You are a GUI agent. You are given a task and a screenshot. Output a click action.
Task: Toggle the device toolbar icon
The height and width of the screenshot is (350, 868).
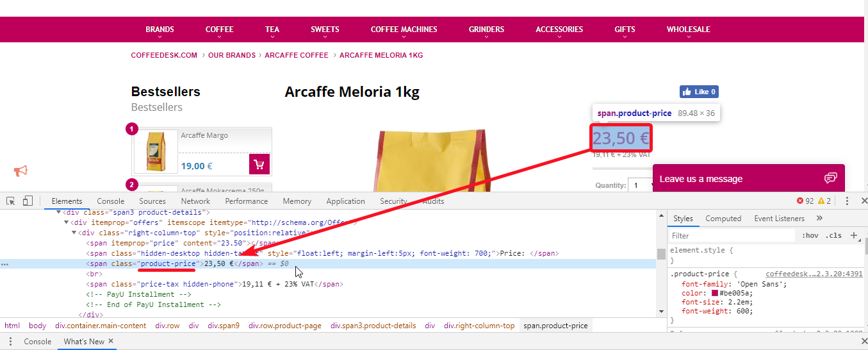pyautogui.click(x=28, y=201)
